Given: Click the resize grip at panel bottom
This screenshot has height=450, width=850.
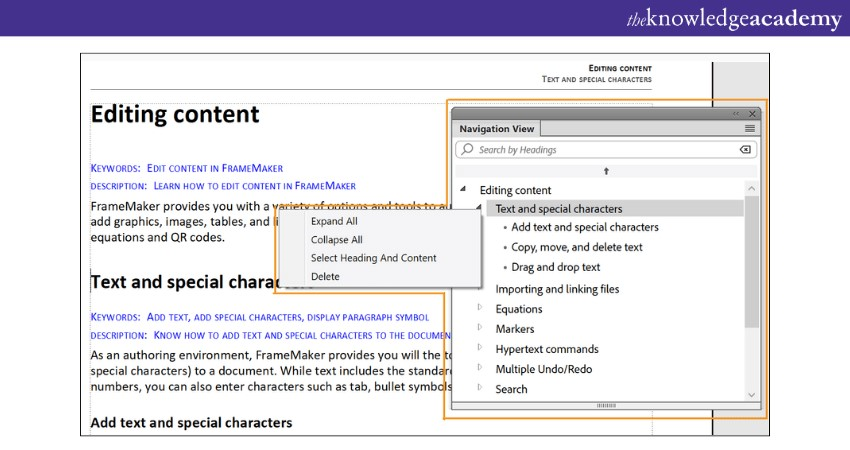Looking at the screenshot, I should click(606, 405).
